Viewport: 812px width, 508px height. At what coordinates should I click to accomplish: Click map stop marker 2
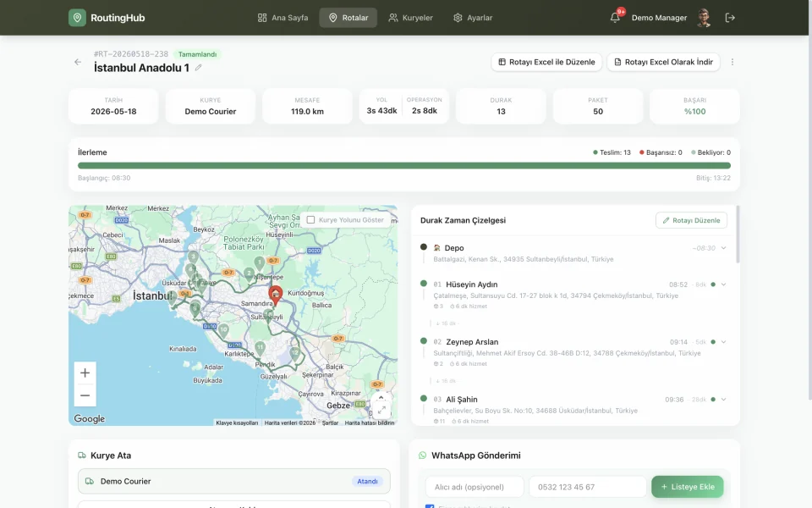point(249,273)
